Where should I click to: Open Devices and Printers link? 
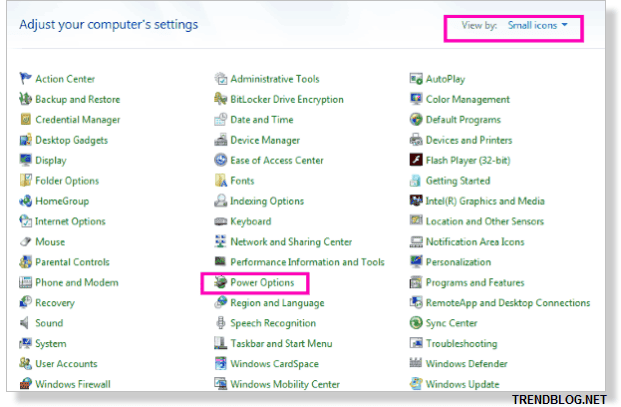(x=469, y=140)
